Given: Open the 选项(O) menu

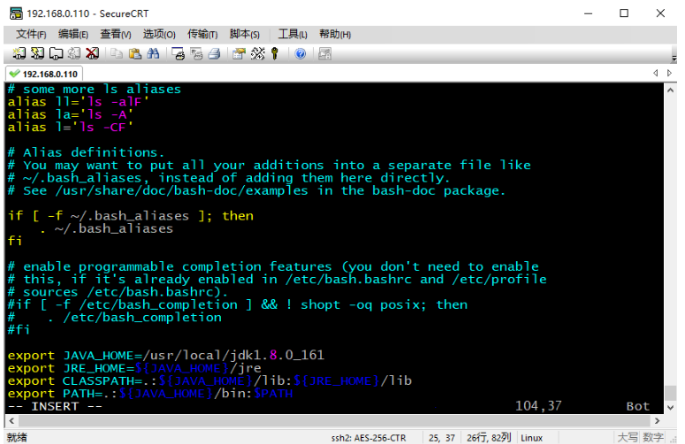Looking at the screenshot, I should pos(159,34).
